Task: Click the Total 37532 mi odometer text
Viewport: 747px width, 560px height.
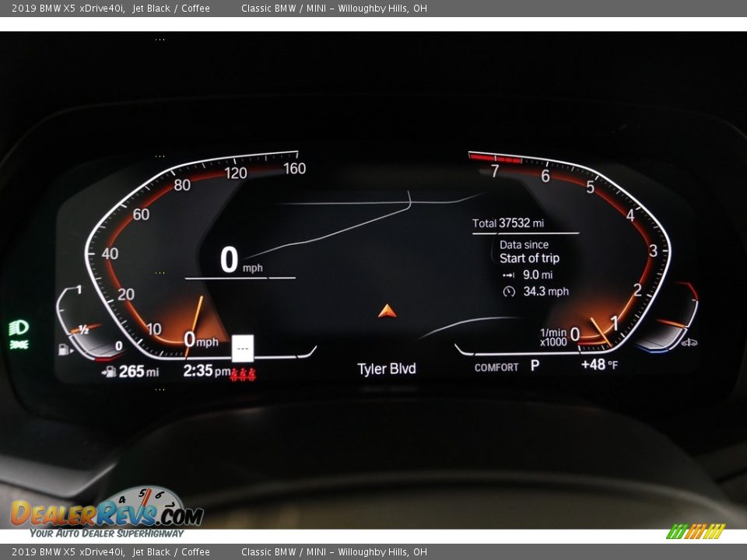Action: tap(508, 223)
